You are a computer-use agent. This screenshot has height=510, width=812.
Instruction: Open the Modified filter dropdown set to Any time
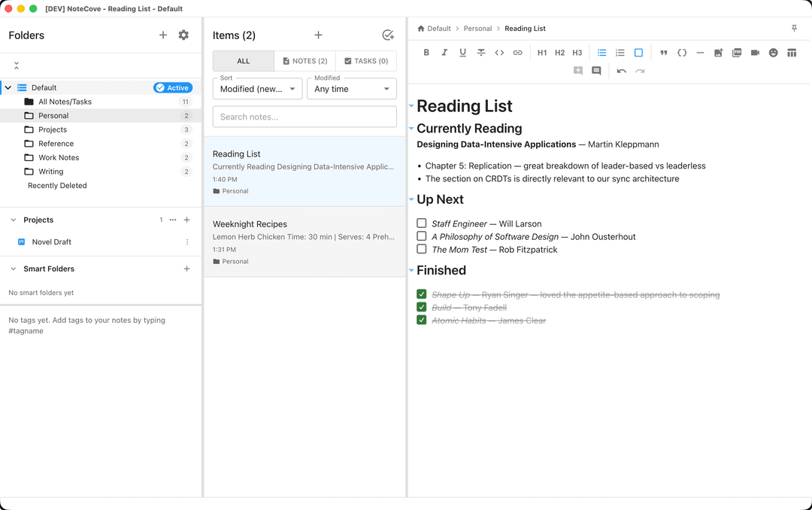click(351, 89)
